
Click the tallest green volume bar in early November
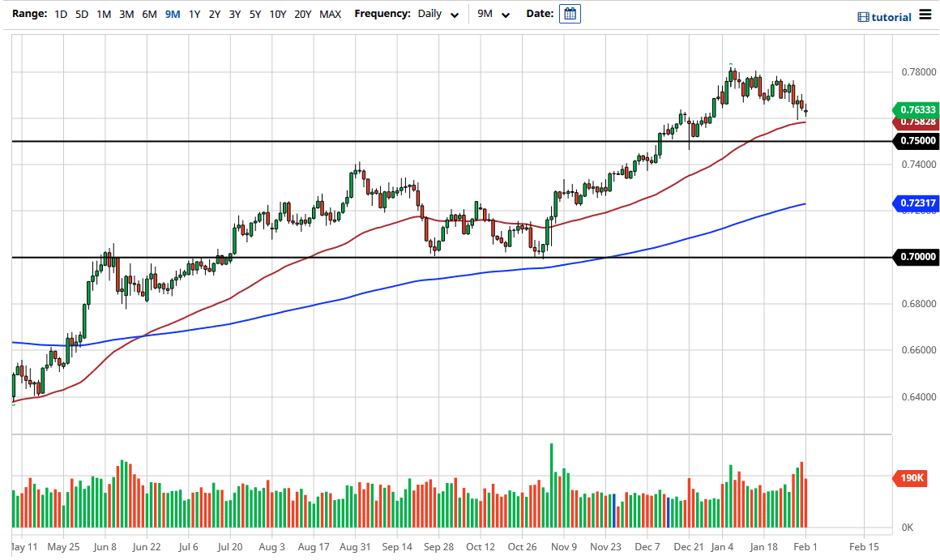point(552,485)
